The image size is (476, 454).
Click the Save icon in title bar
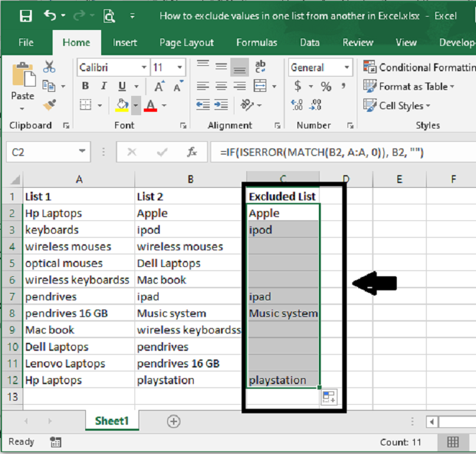(25, 15)
